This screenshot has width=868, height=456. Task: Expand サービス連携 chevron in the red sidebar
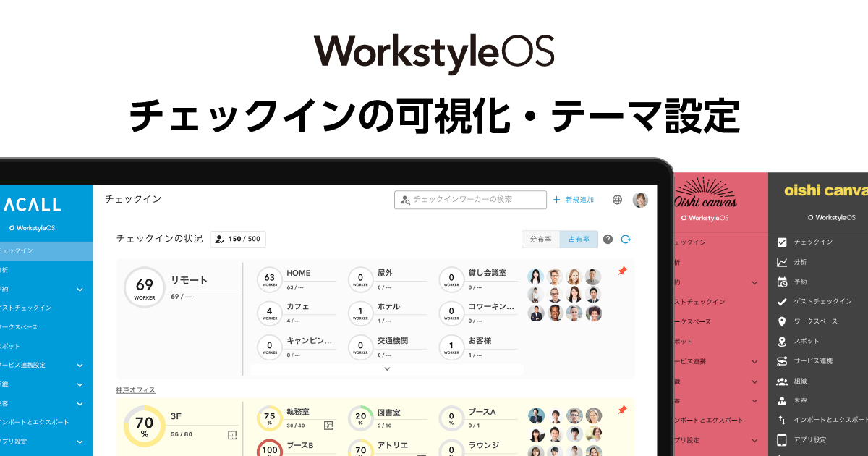click(754, 361)
